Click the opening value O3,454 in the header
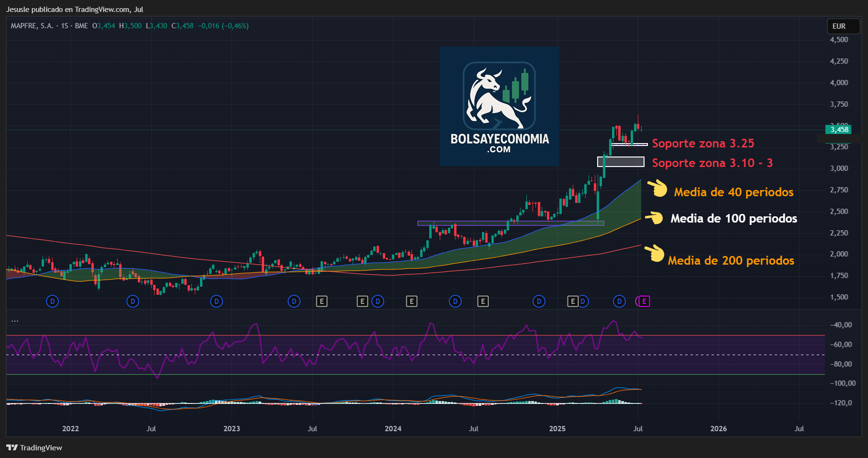868x458 pixels. click(103, 26)
